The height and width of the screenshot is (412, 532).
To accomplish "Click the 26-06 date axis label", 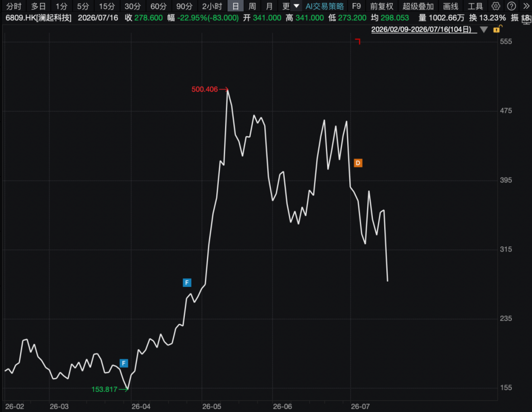I will [x=282, y=406].
